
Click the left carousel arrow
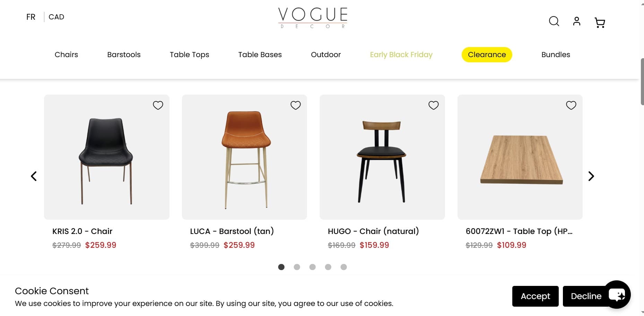pyautogui.click(x=34, y=176)
